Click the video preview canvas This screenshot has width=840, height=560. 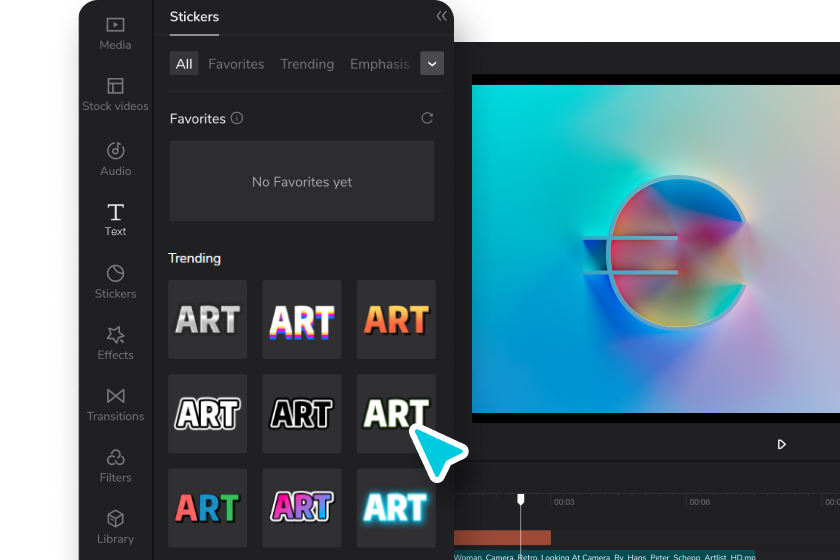coord(656,249)
